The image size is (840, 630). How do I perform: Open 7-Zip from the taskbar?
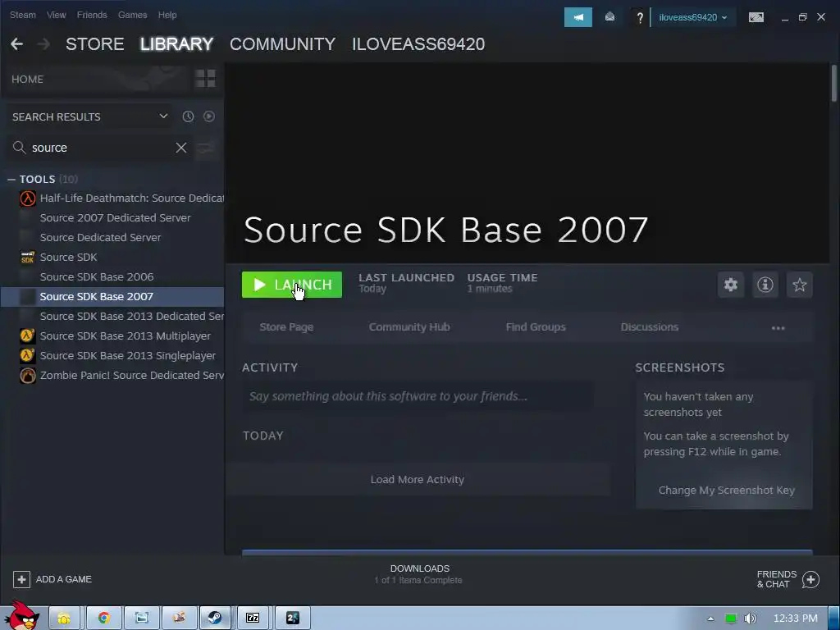pos(253,618)
